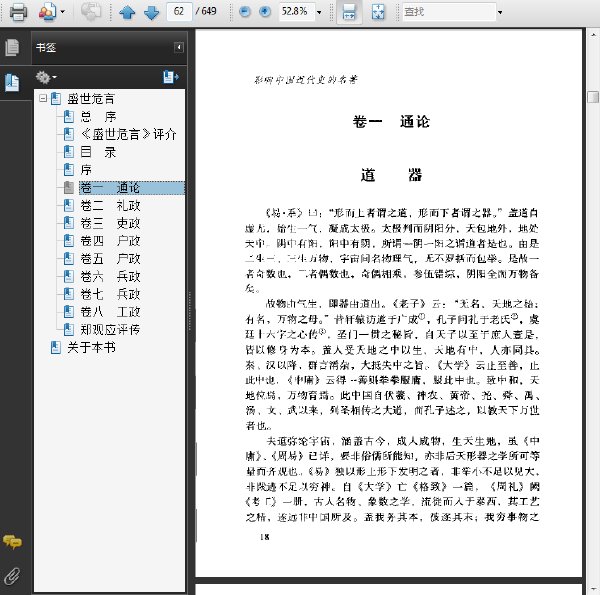Zoom out with the minus button

245,12
